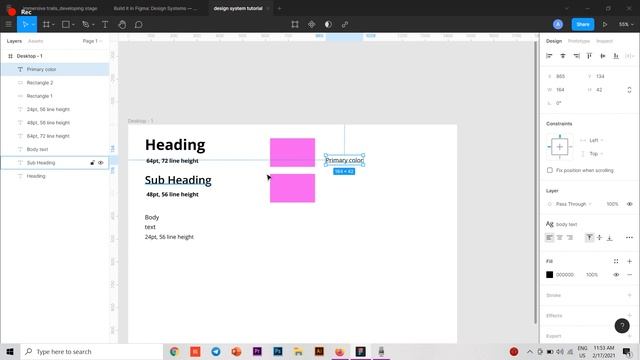640x360 pixels.
Task: Select the Text tool
Action: click(x=105, y=24)
